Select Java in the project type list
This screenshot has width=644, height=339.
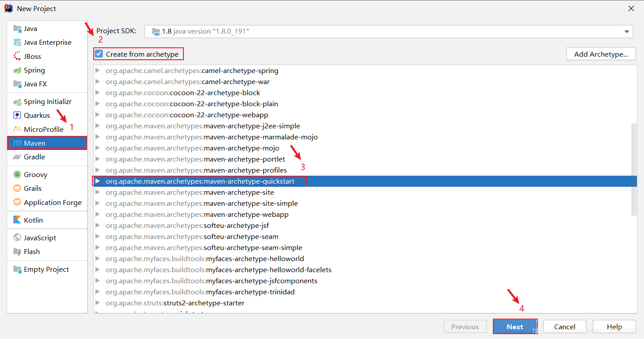click(47, 29)
